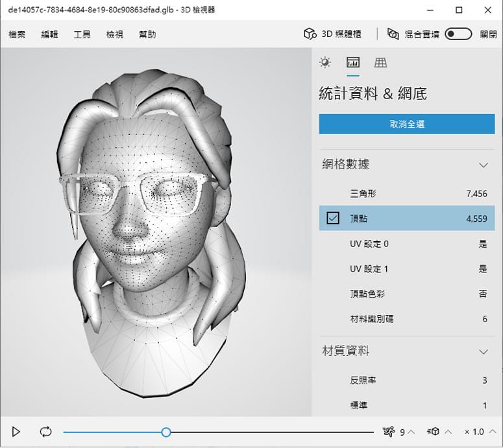
Task: Collapse the 網格數據 section
Action: 483,165
